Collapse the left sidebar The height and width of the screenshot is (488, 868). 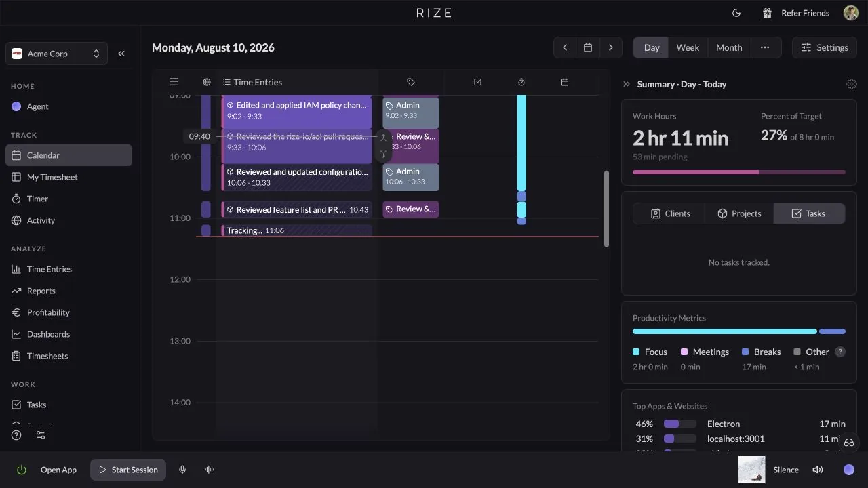(x=121, y=54)
